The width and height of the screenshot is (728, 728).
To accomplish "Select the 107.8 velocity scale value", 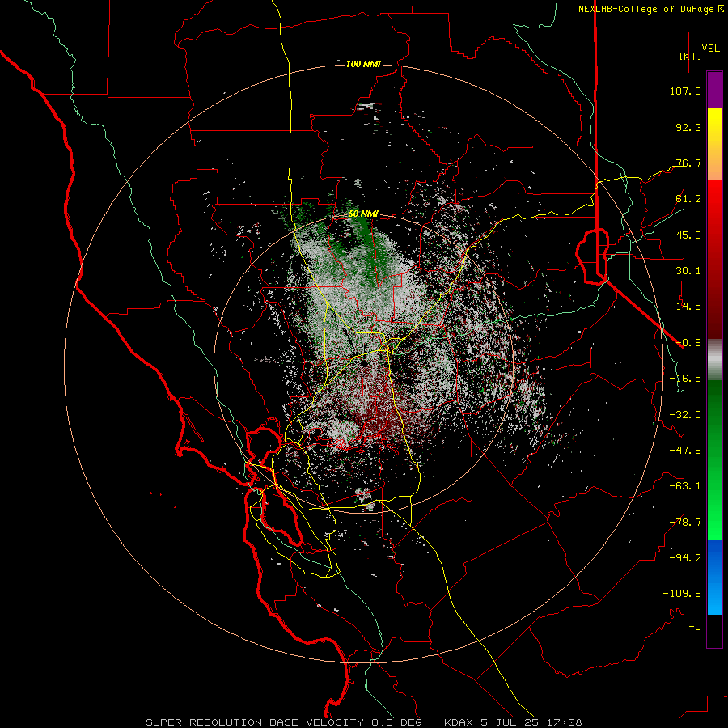I will (685, 91).
